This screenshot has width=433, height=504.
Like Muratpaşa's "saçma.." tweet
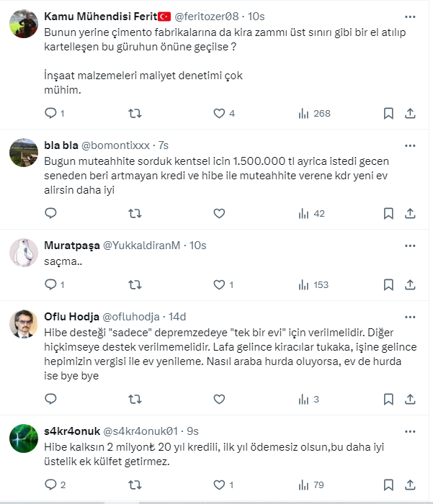[x=220, y=284]
